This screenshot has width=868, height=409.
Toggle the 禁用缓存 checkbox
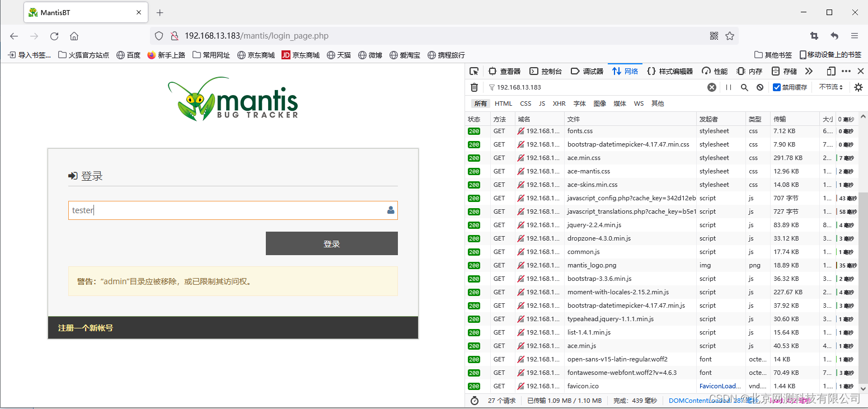coord(777,87)
